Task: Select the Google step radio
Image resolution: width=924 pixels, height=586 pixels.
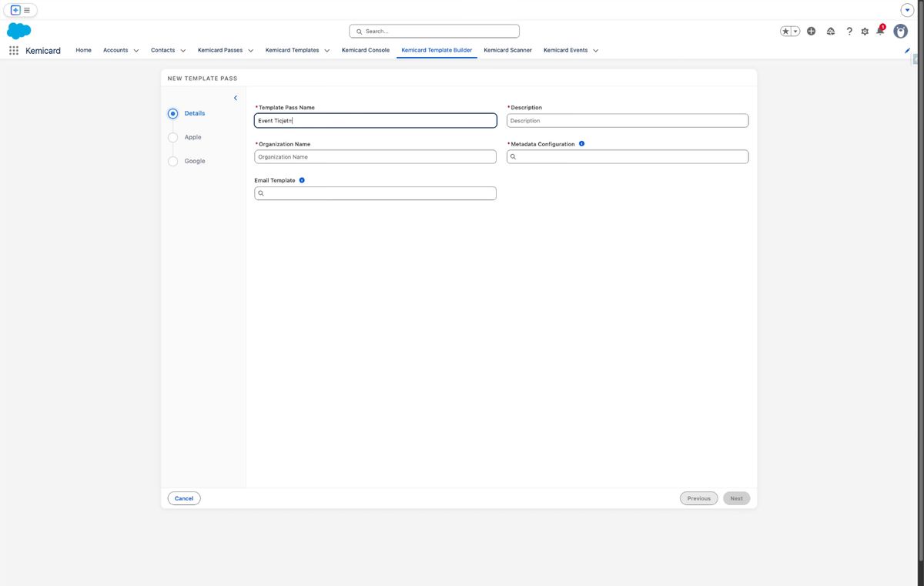Action: [172, 161]
